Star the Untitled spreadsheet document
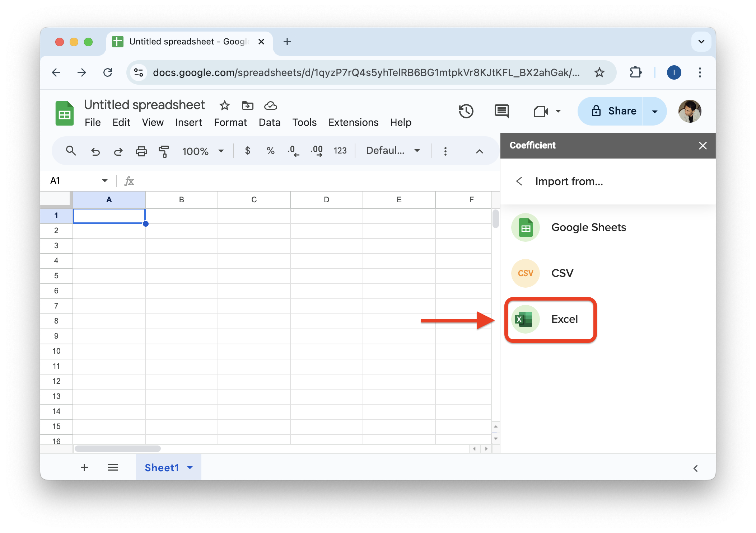This screenshot has width=756, height=533. pos(224,105)
